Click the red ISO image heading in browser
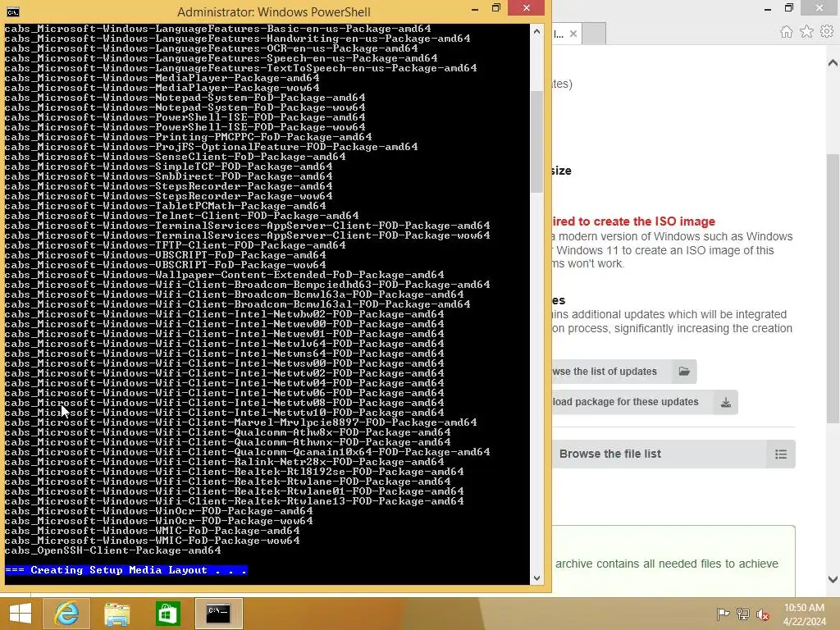The width and height of the screenshot is (840, 630). click(x=634, y=221)
